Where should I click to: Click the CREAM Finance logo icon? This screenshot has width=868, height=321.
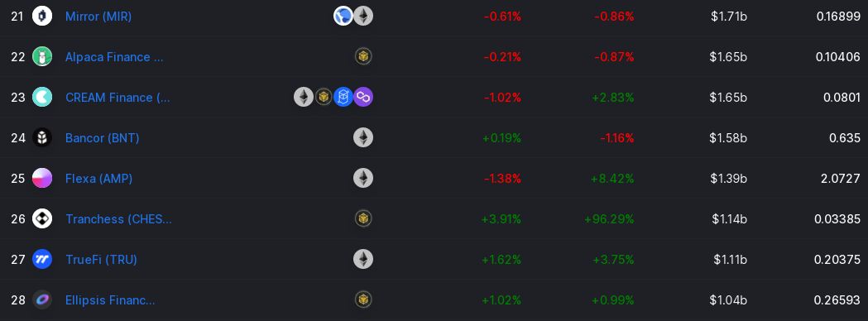[42, 97]
